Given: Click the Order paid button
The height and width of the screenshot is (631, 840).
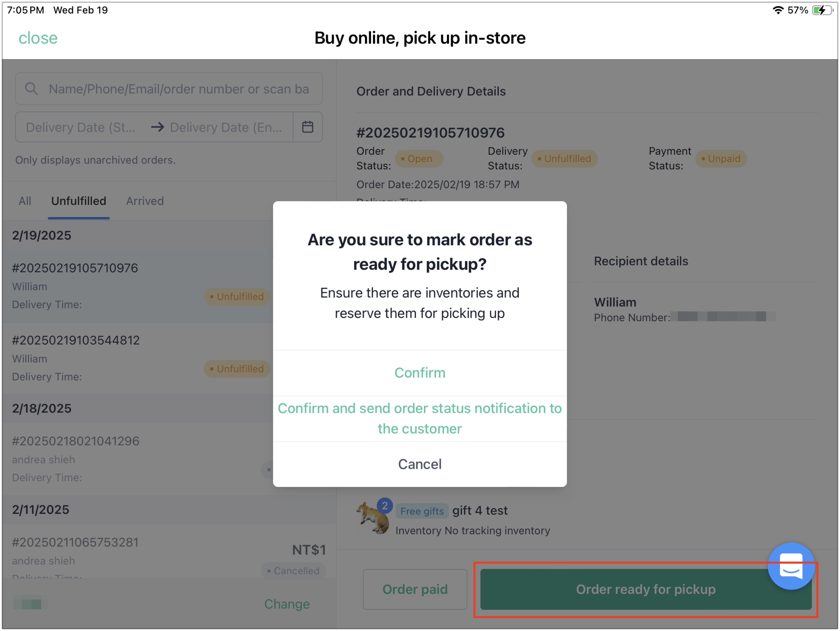Looking at the screenshot, I should coord(415,589).
